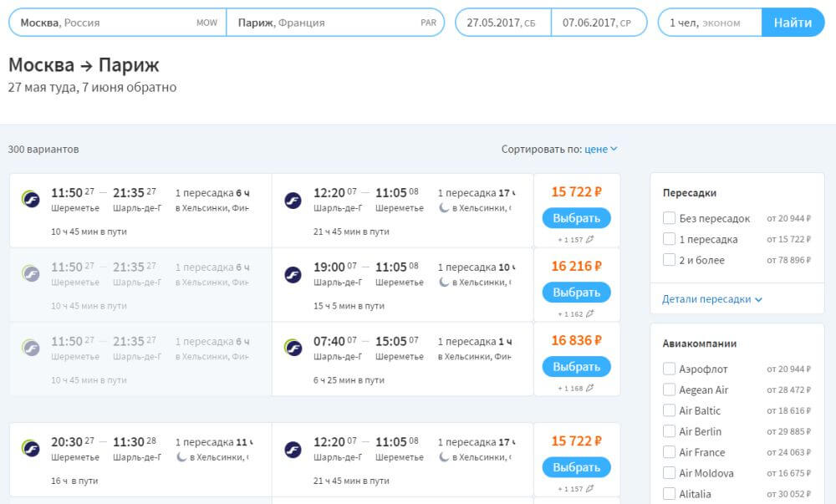Click the Finnair logo of the 11:50 flight paired with 12:20 return
This screenshot has width=836, height=504.
pyautogui.click(x=30, y=199)
